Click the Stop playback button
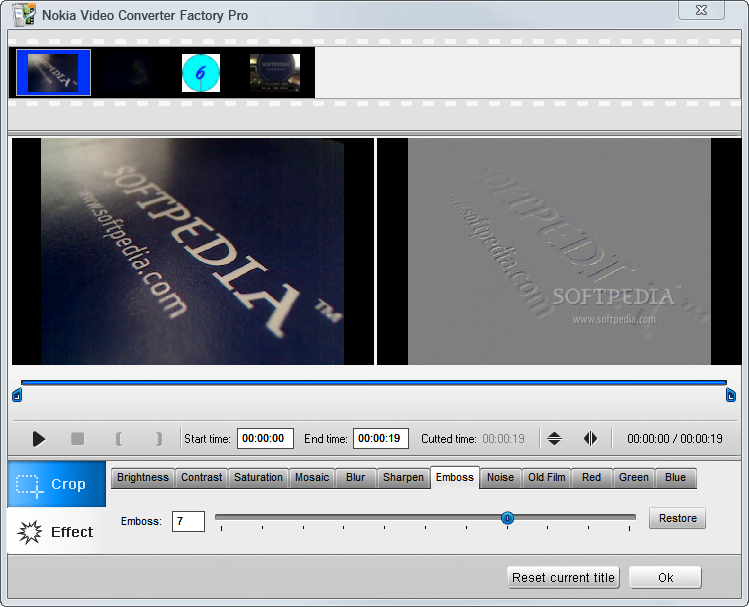 click(x=77, y=438)
